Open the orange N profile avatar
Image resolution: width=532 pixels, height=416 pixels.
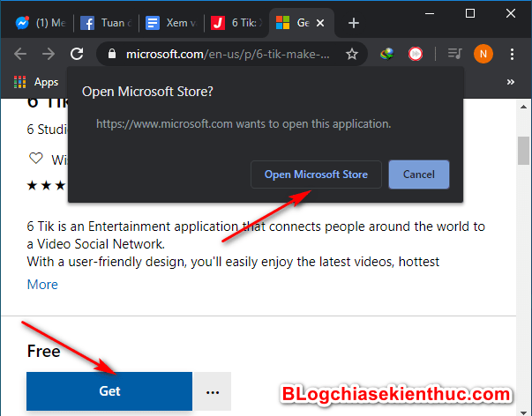click(x=483, y=54)
